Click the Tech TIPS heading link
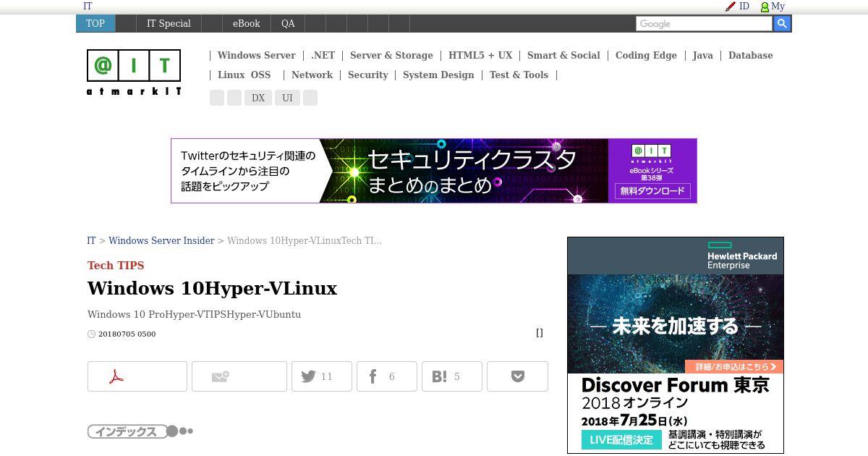The image size is (868, 456). [116, 266]
